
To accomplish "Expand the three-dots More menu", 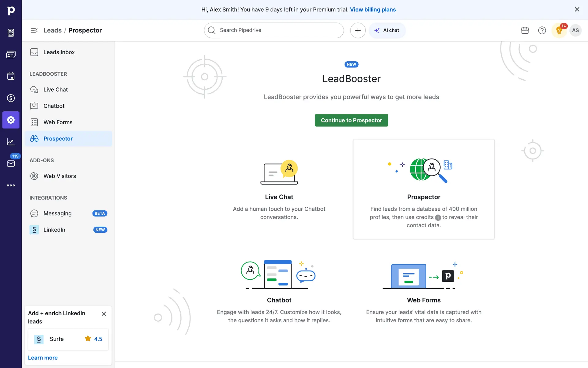I will coord(11,185).
